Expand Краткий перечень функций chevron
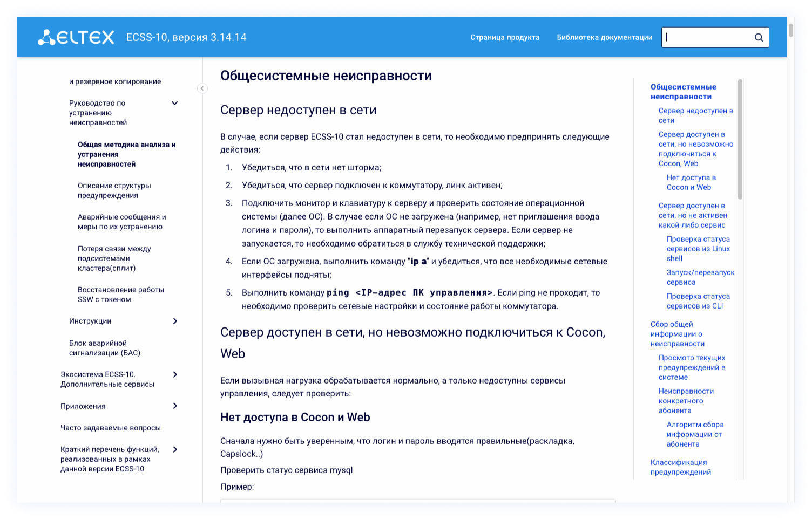812x520 pixels. [175, 449]
